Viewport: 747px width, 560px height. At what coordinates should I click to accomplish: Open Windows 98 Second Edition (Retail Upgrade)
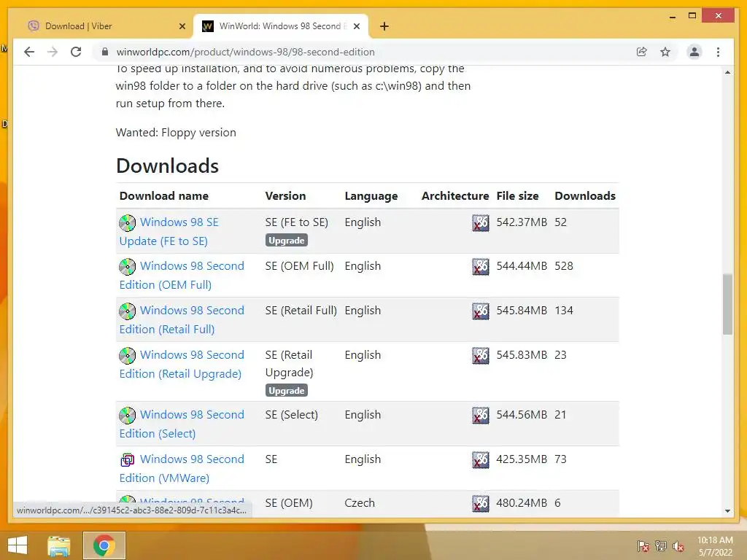[x=182, y=365]
